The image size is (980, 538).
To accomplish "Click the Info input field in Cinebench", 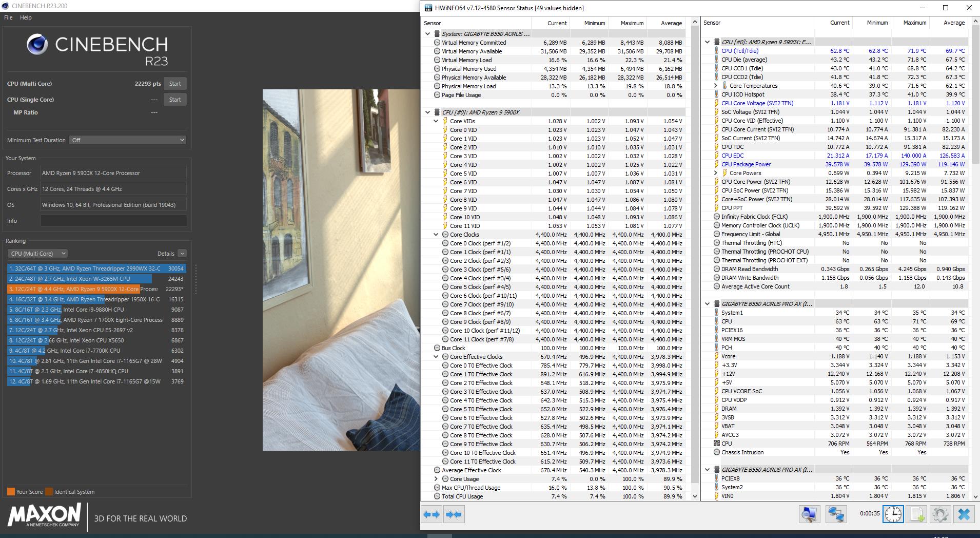I will pos(113,221).
